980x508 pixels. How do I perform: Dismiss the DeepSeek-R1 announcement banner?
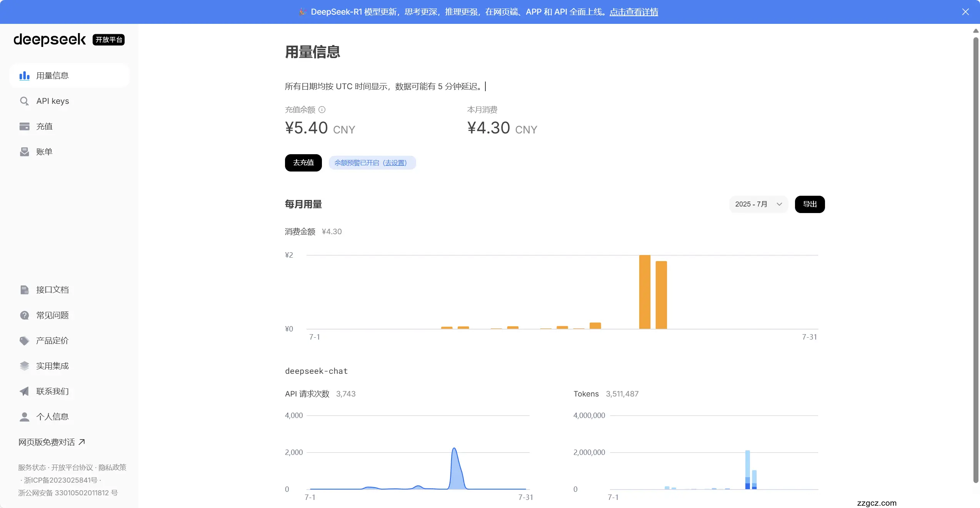point(966,12)
